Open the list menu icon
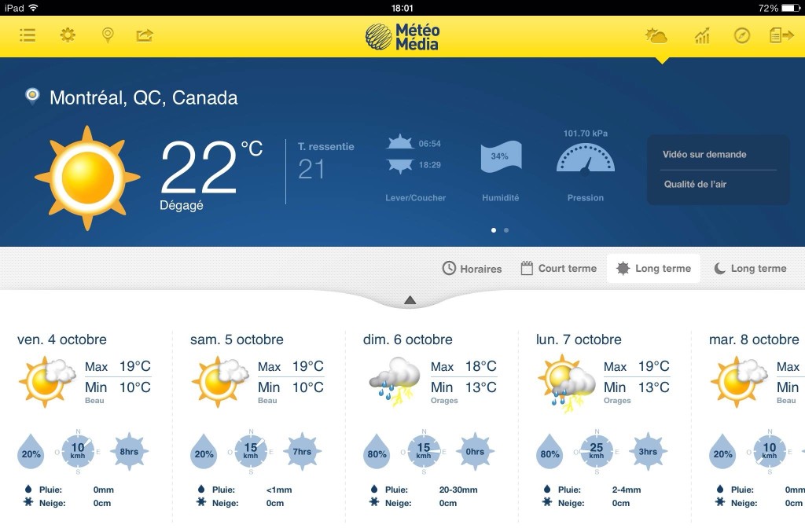The width and height of the screenshot is (805, 532). (28, 35)
